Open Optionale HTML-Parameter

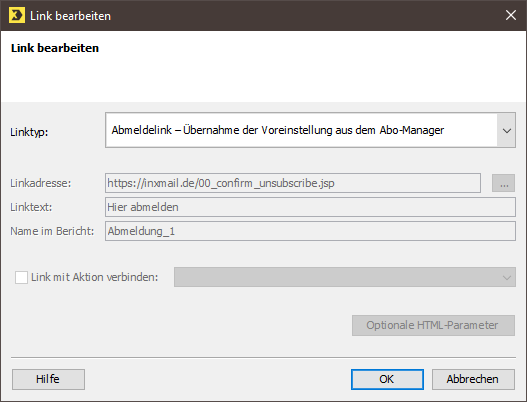pos(433,325)
